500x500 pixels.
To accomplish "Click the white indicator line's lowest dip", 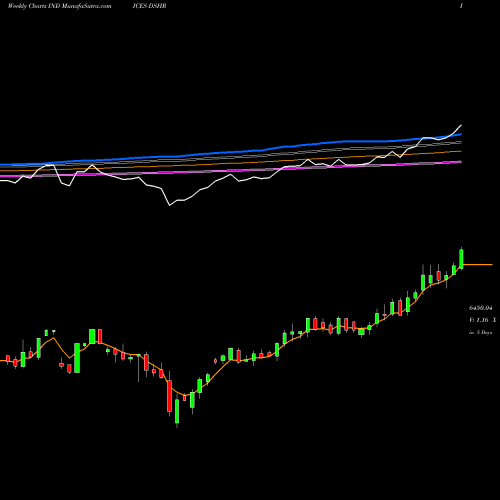I will (170, 205).
